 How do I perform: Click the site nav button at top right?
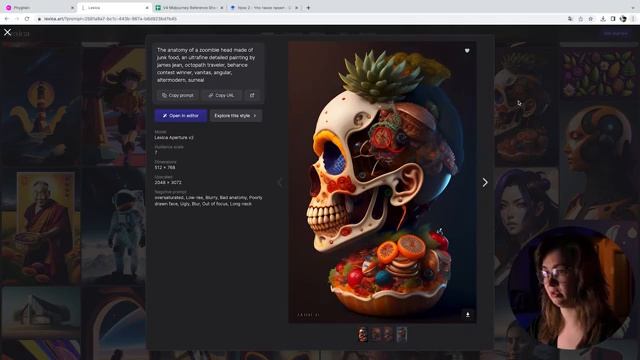pyautogui.click(x=616, y=33)
